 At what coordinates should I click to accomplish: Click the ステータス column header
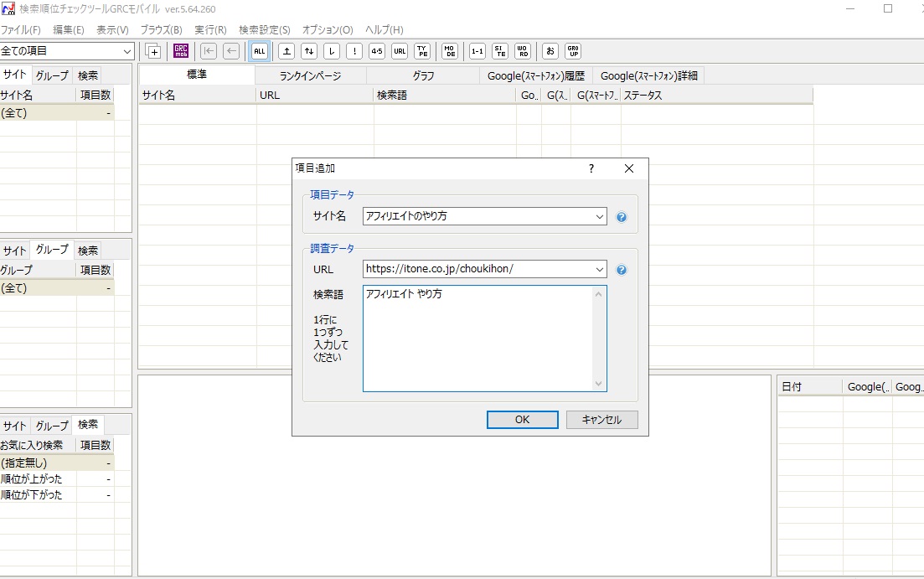point(717,96)
